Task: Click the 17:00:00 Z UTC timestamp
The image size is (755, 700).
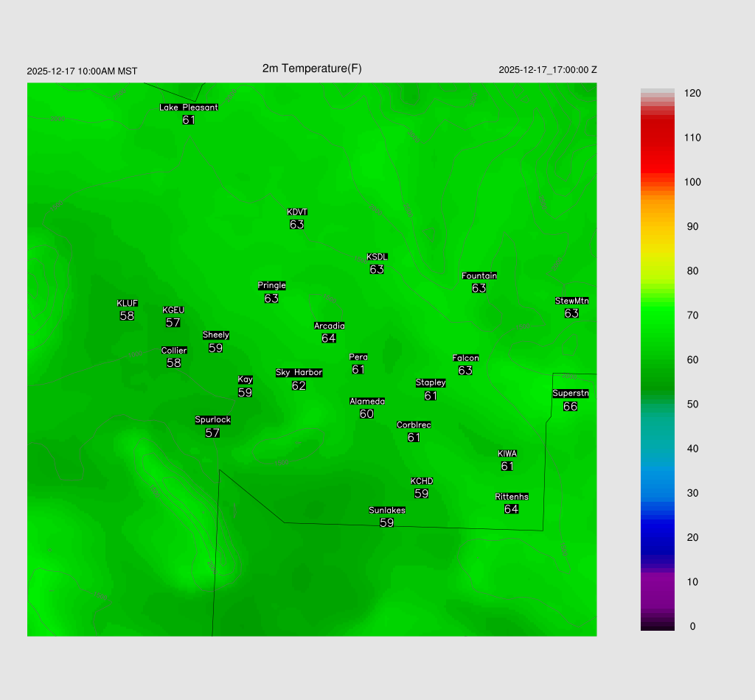Action: tap(548, 70)
